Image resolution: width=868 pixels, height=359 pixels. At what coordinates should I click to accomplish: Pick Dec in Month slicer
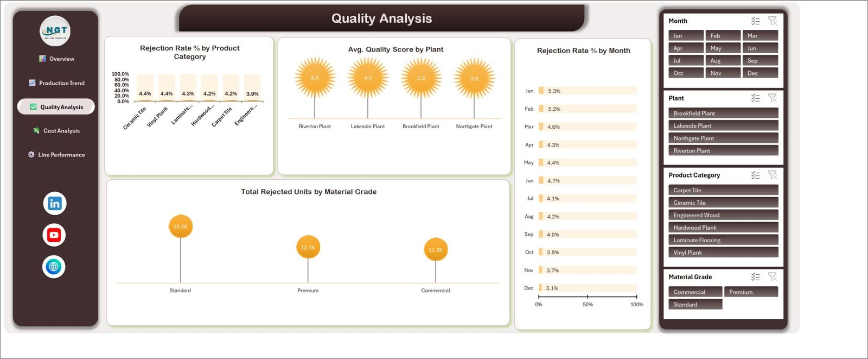pyautogui.click(x=760, y=73)
